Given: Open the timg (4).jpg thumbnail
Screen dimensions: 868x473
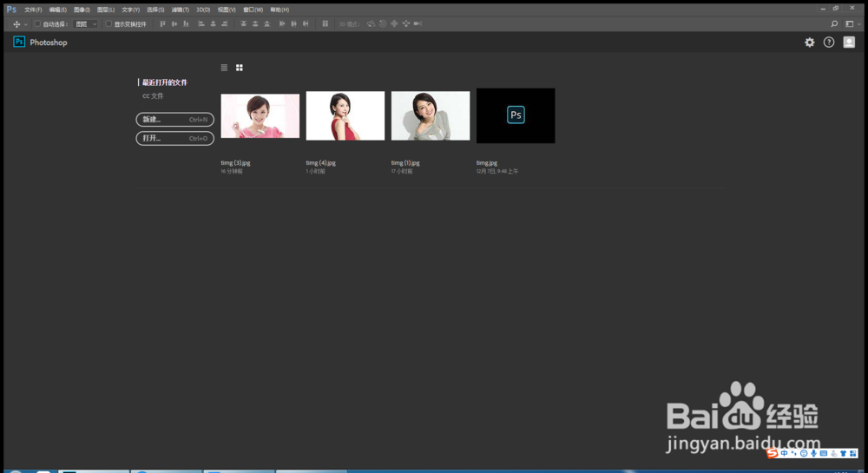Looking at the screenshot, I should click(x=345, y=115).
